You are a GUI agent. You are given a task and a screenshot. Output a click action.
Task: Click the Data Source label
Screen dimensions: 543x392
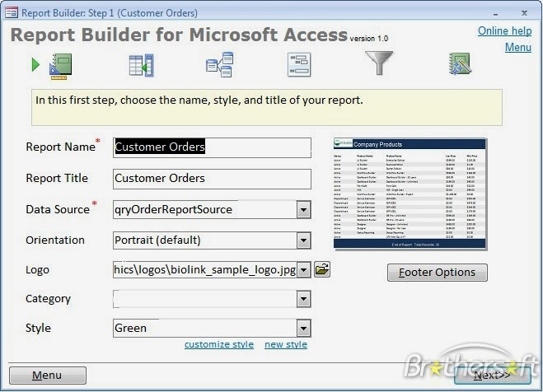[x=58, y=210]
